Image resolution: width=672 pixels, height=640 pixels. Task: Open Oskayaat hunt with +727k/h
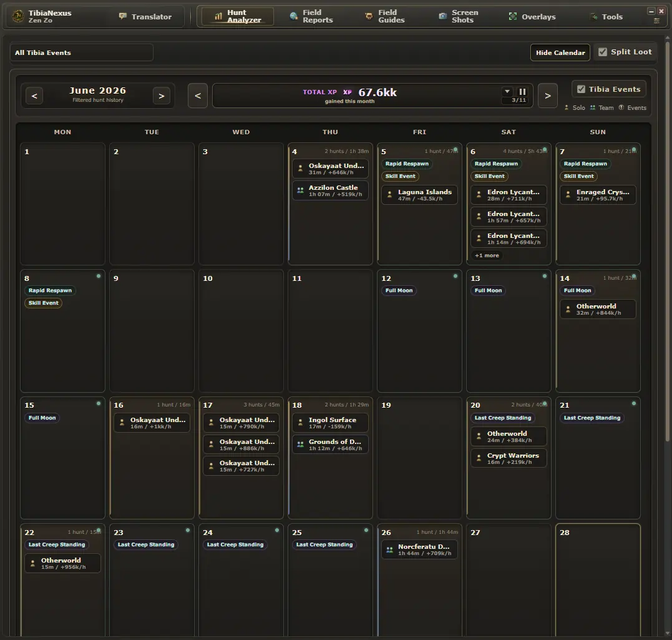pos(241,466)
